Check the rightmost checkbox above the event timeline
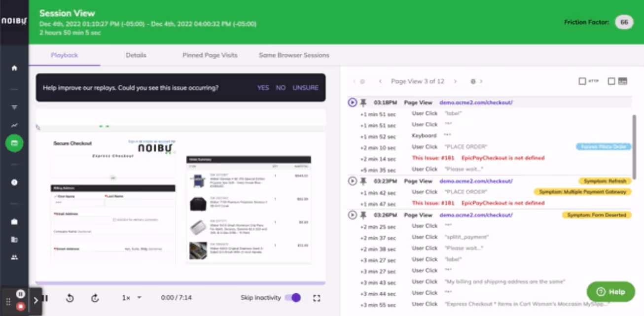 point(611,81)
